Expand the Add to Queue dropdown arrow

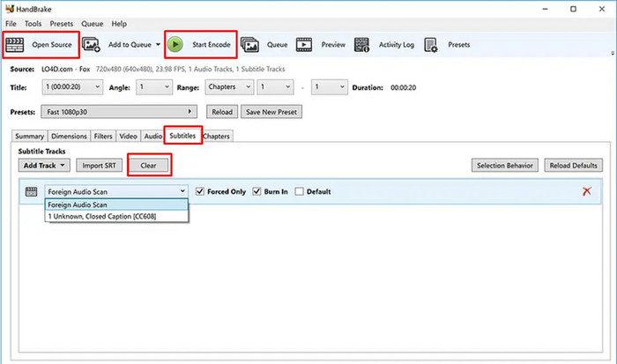point(158,44)
